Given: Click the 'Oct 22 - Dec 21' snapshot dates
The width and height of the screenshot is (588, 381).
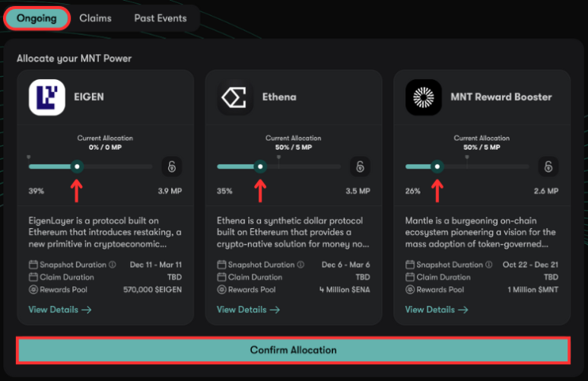Looking at the screenshot, I should (531, 265).
